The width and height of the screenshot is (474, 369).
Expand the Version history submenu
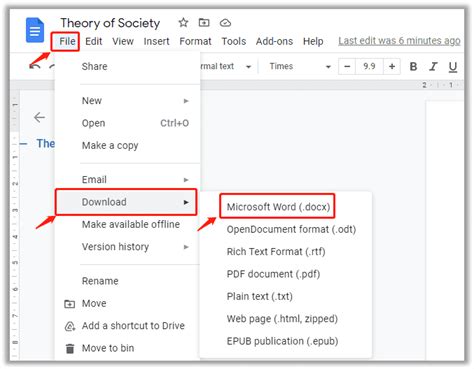pyautogui.click(x=135, y=247)
